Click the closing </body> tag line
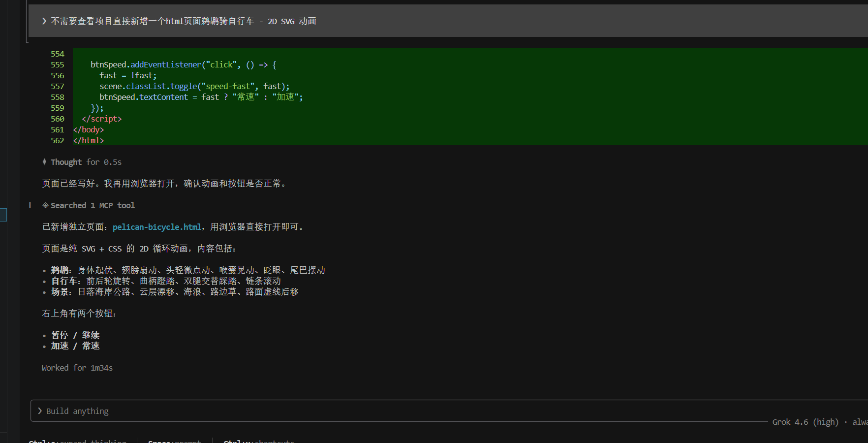The width and height of the screenshot is (868, 443). (89, 129)
